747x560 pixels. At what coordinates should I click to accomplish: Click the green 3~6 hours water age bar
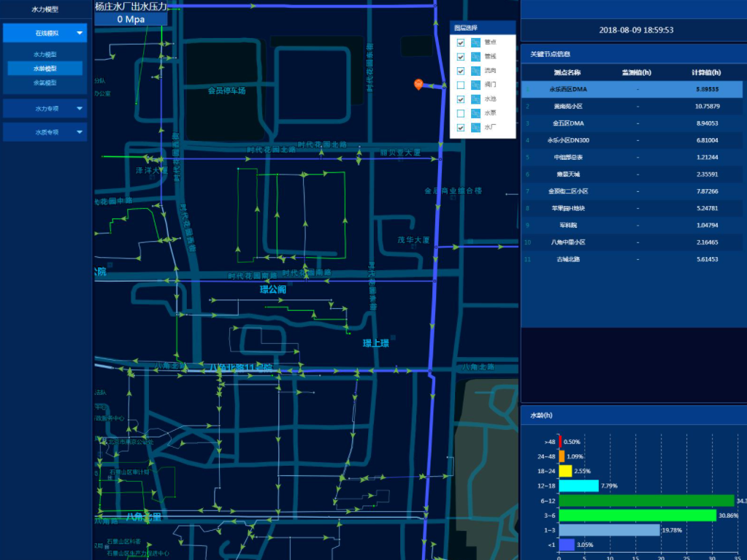coord(637,515)
